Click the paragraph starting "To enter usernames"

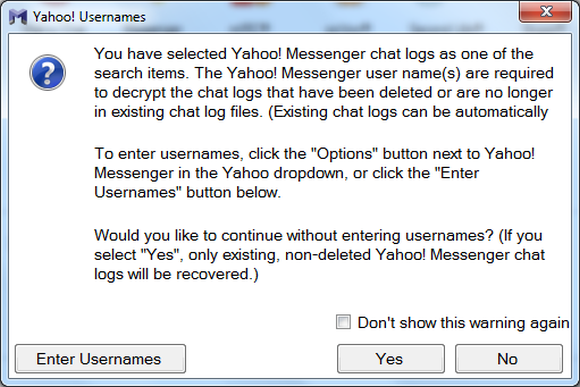click(x=314, y=173)
